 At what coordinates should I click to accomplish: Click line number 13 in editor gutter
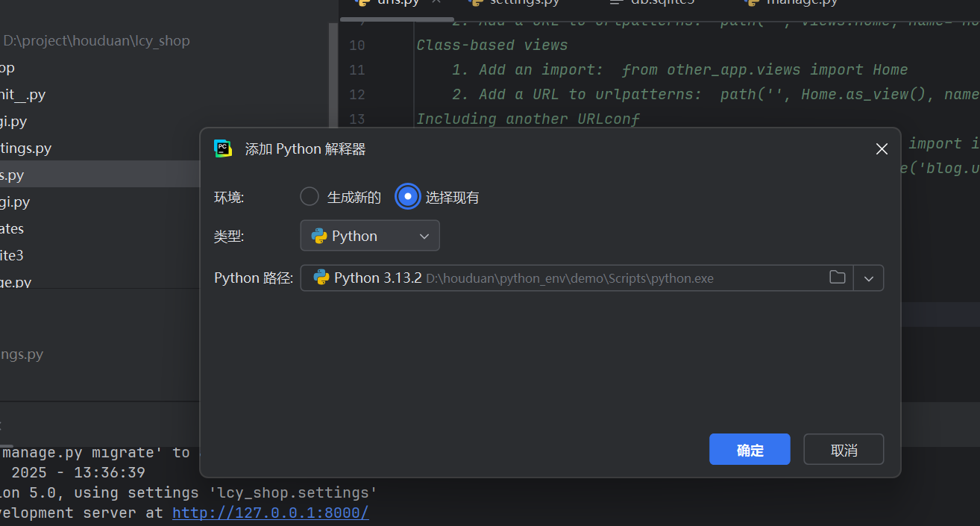pyautogui.click(x=356, y=119)
